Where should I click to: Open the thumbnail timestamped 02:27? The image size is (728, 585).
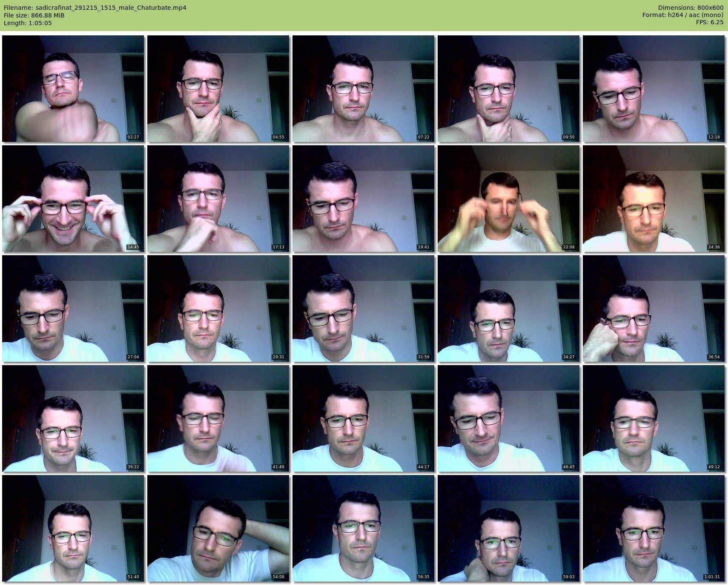[73, 89]
